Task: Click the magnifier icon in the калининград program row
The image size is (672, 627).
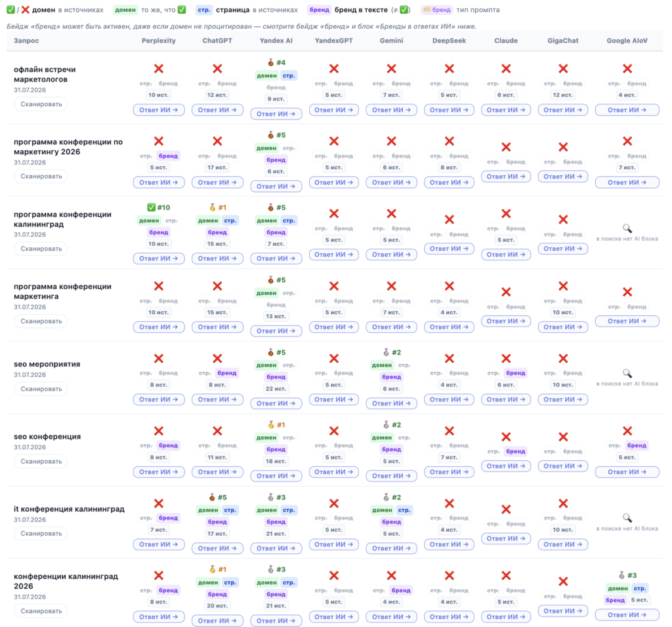Action: (x=627, y=228)
